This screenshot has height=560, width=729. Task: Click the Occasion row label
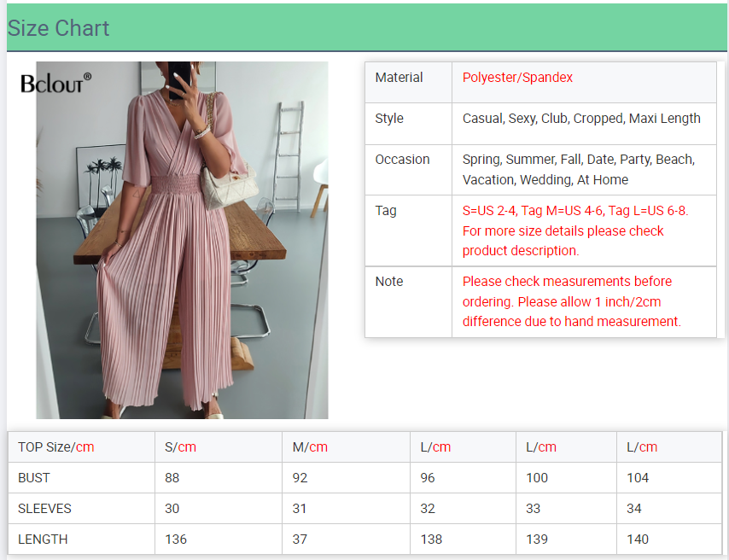pos(402,160)
